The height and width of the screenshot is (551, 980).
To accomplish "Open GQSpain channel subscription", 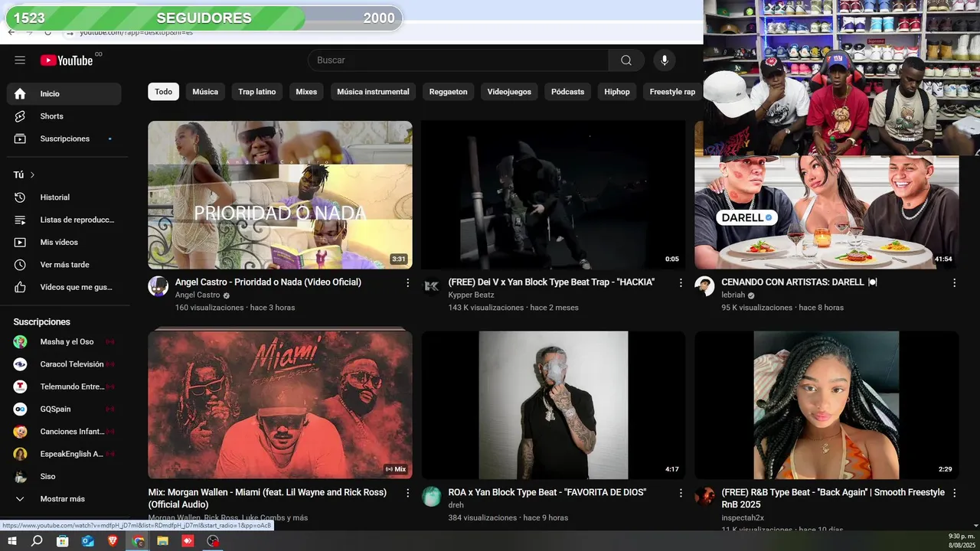I will 64,409.
